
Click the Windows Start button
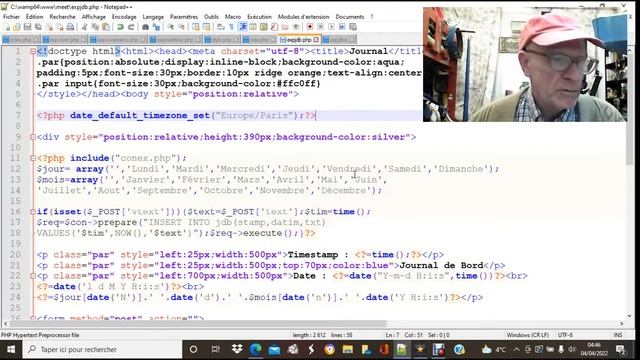pyautogui.click(x=11, y=350)
